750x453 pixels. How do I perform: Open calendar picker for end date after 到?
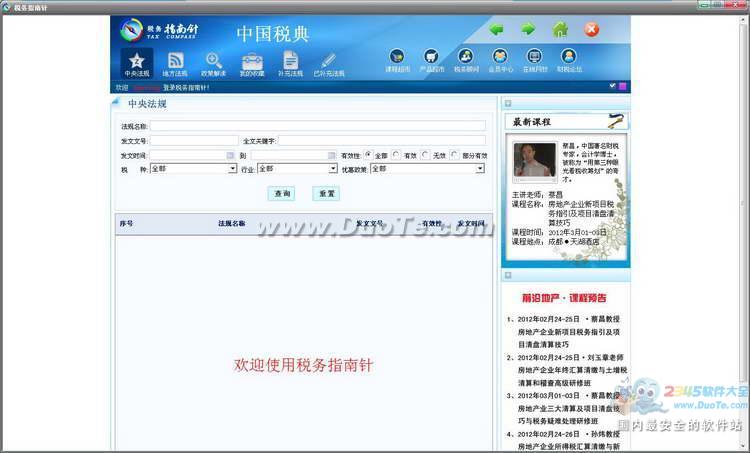click(332, 155)
